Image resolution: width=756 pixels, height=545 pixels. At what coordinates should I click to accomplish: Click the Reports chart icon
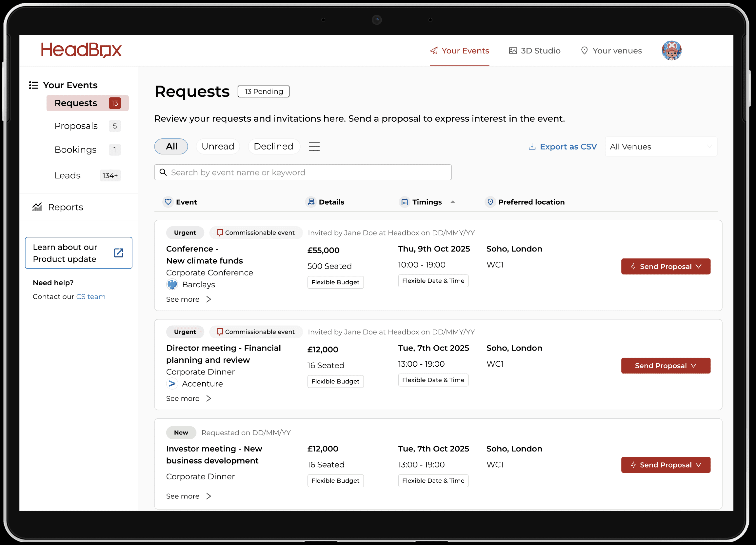pos(37,207)
